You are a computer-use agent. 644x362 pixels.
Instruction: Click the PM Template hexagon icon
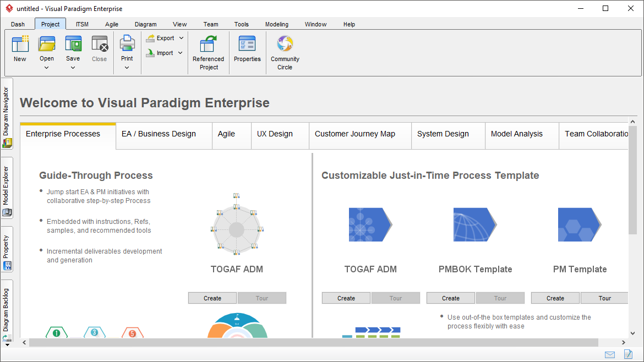(580, 224)
